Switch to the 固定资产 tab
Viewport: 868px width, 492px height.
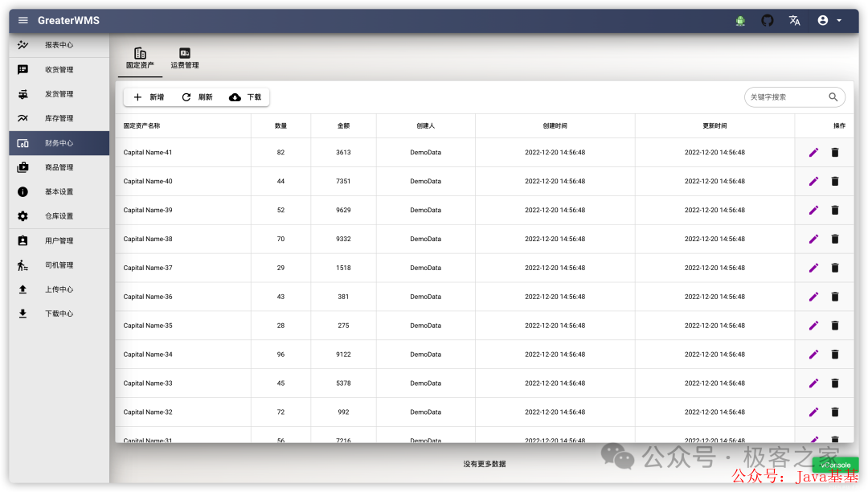[x=140, y=58]
